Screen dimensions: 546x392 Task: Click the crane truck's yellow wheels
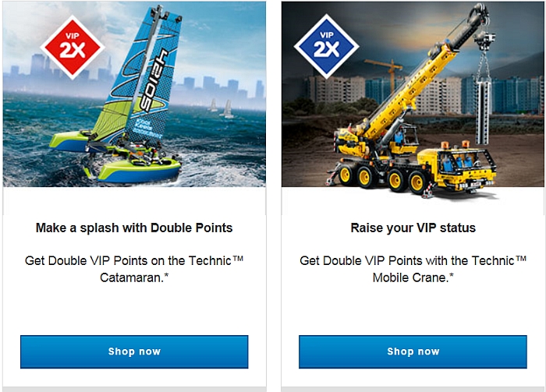coord(381,178)
